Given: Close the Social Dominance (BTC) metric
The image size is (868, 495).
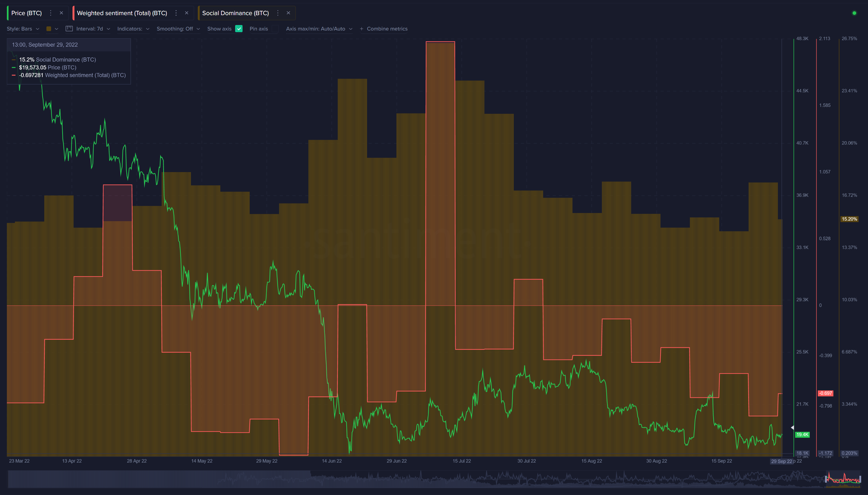Looking at the screenshot, I should click(288, 13).
